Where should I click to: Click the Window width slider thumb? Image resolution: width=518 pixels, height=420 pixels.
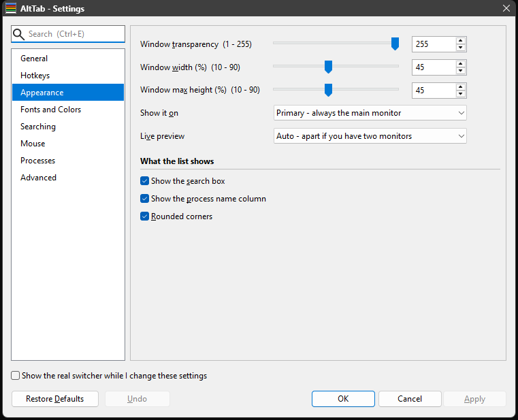(328, 67)
